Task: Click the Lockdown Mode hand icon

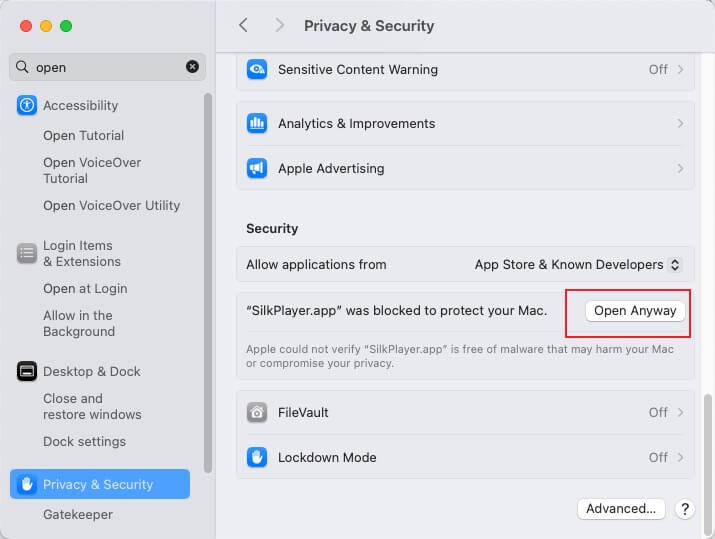Action: click(x=257, y=457)
